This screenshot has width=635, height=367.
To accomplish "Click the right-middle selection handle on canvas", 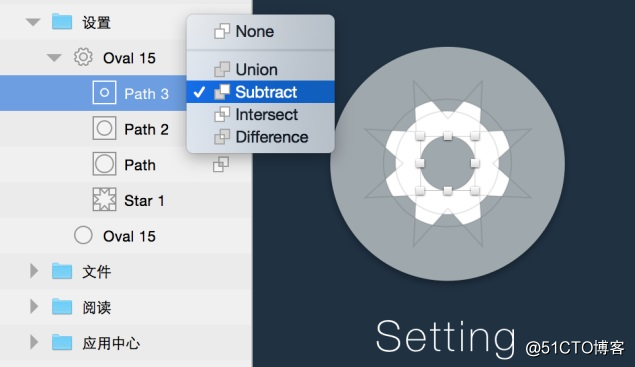I will (475, 163).
